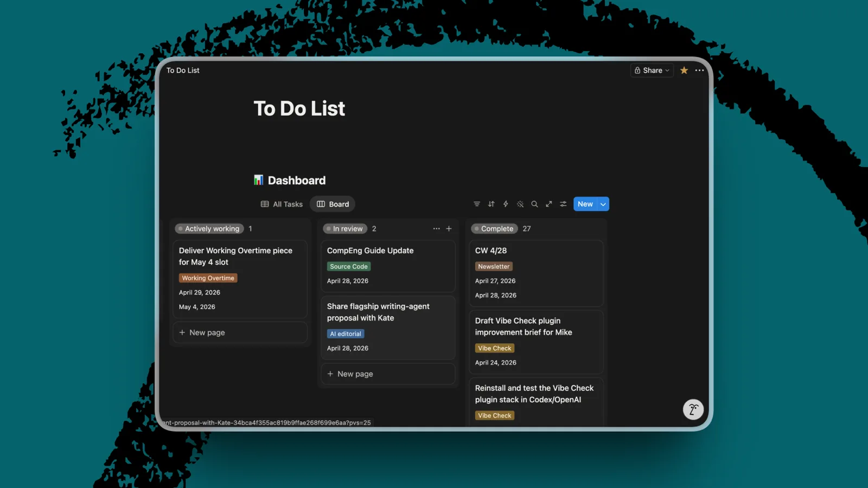Click the AI editorial tag

click(346, 334)
